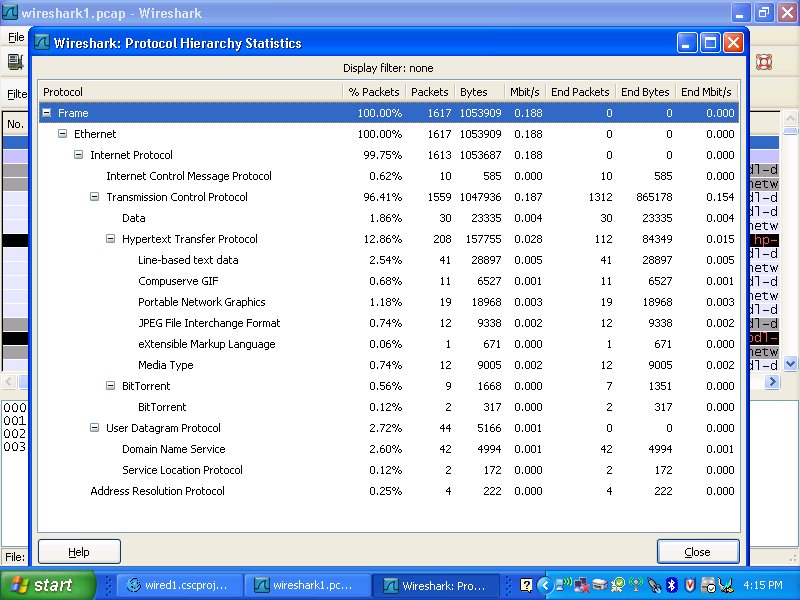Collapse the User Datagram Protocol node
Image resolution: width=800 pixels, height=600 pixels.
point(95,428)
